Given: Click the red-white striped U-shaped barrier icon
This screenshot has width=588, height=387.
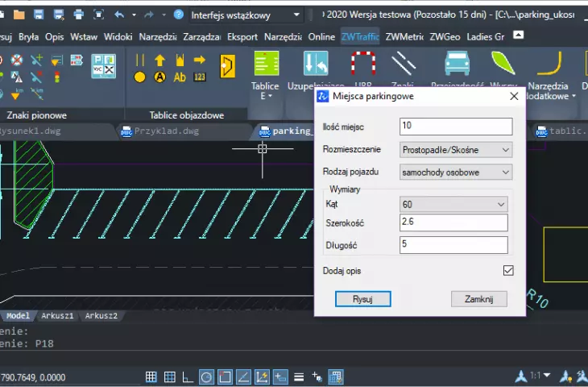Looking at the screenshot, I should point(363,64).
